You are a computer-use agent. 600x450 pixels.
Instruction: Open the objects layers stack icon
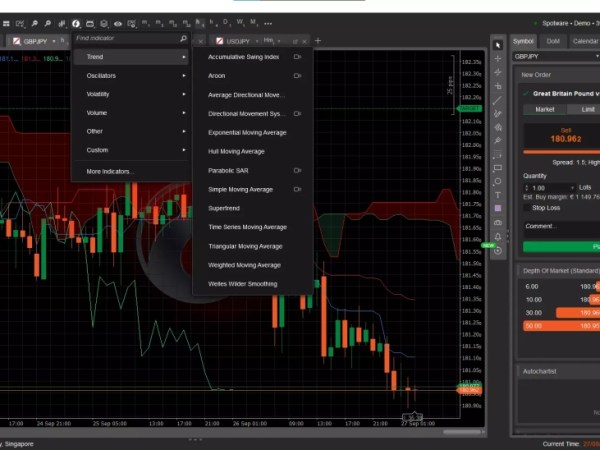(x=104, y=24)
